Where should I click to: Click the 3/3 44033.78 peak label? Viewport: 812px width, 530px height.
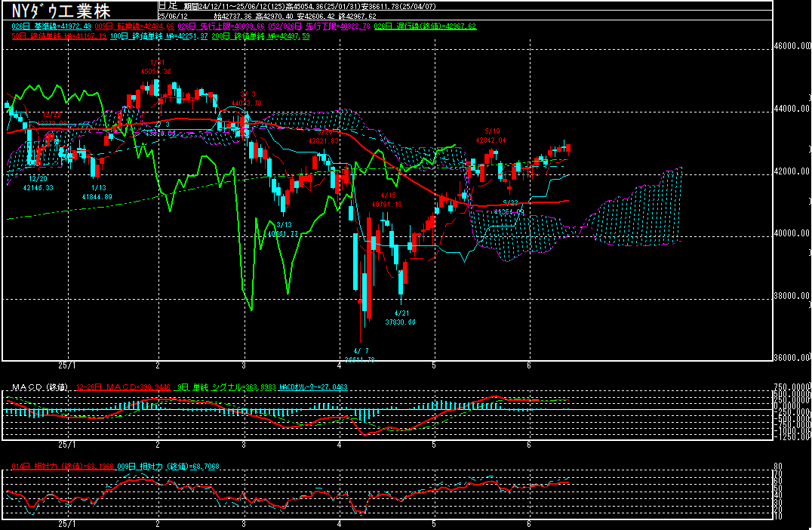click(247, 98)
